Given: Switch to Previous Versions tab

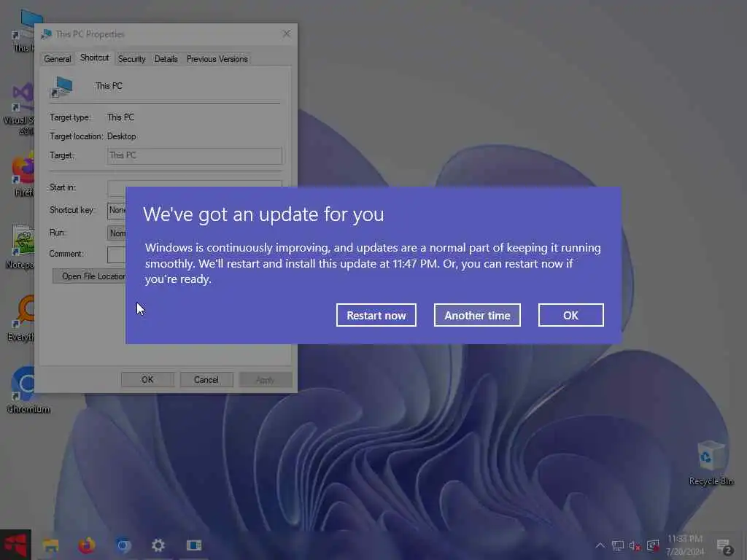Looking at the screenshot, I should pyautogui.click(x=217, y=59).
